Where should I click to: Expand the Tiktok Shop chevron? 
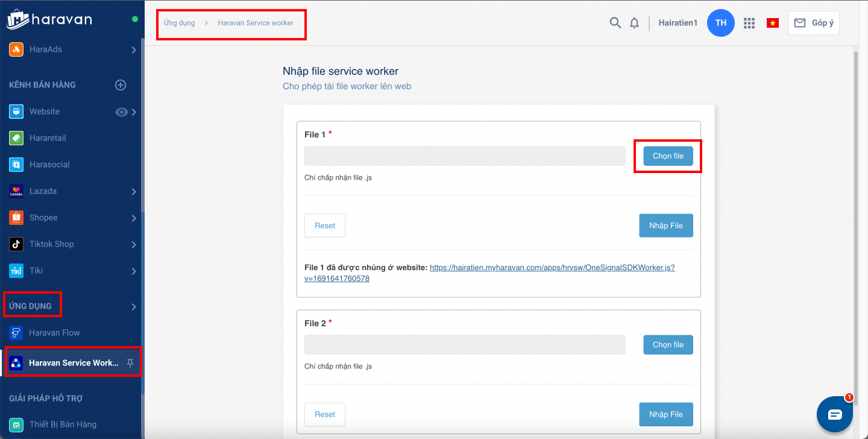[x=134, y=245]
